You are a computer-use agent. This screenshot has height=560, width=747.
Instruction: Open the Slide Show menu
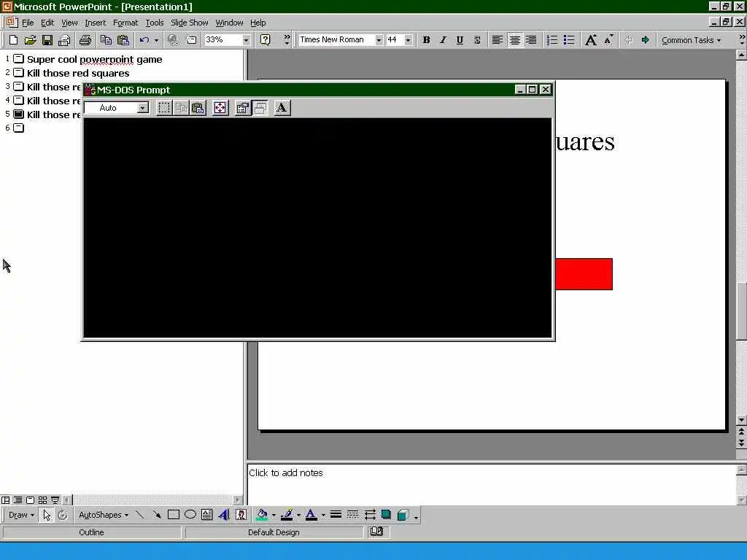click(x=189, y=23)
